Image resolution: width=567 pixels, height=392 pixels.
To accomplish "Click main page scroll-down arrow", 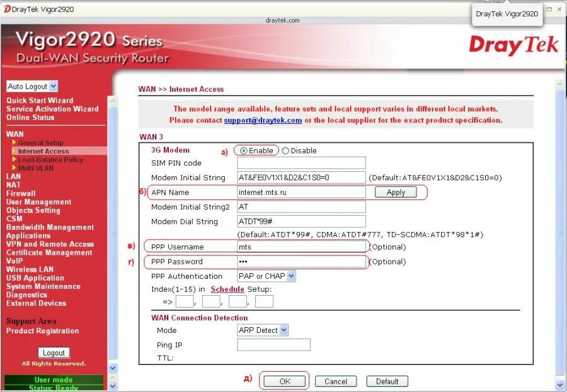I will pyautogui.click(x=561, y=384).
